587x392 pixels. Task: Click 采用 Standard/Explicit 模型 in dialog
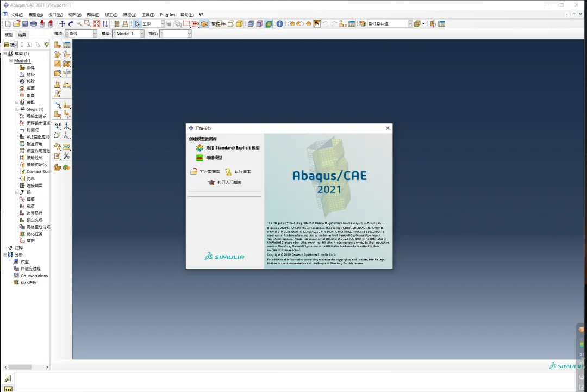(x=232, y=148)
